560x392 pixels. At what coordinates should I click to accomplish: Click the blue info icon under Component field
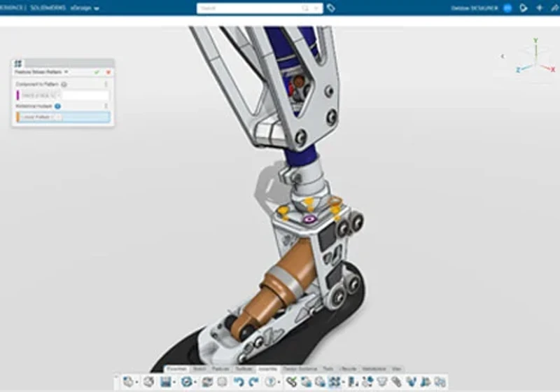pyautogui.click(x=57, y=106)
